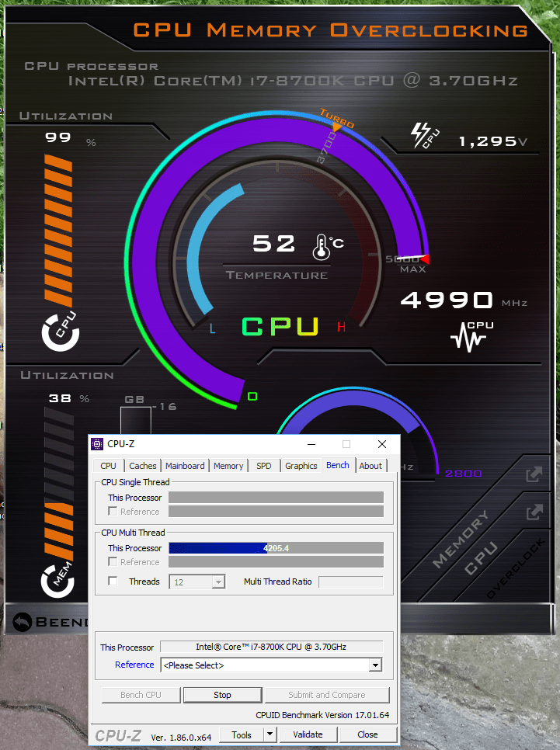560x750 pixels.
Task: Click the memory utilization bar meter
Action: [58, 483]
